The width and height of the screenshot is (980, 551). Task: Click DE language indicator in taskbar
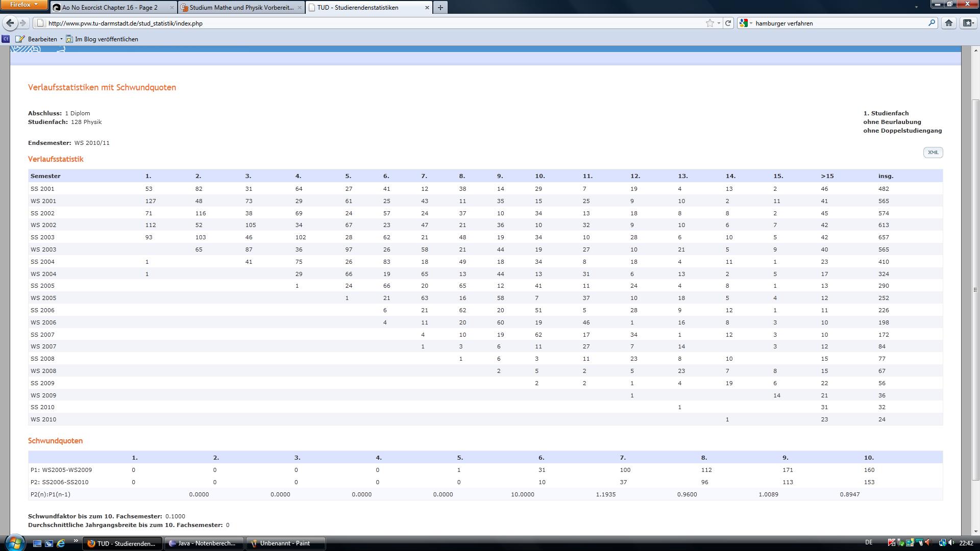coord(869,543)
